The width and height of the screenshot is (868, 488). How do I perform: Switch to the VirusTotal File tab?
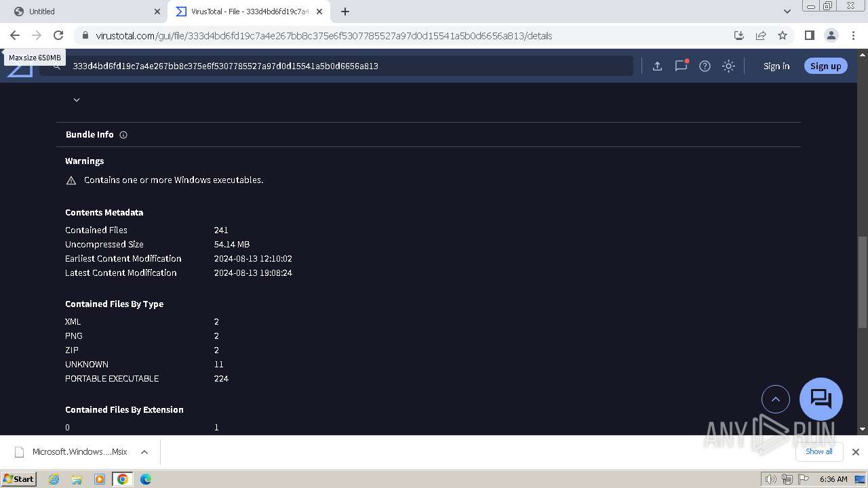pyautogui.click(x=249, y=12)
